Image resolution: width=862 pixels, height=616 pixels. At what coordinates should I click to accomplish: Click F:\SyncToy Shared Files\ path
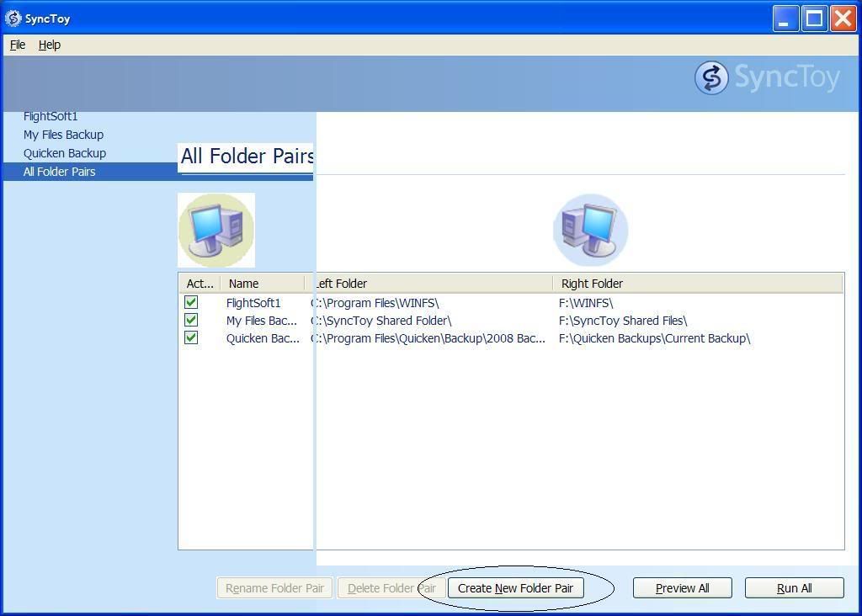623,321
